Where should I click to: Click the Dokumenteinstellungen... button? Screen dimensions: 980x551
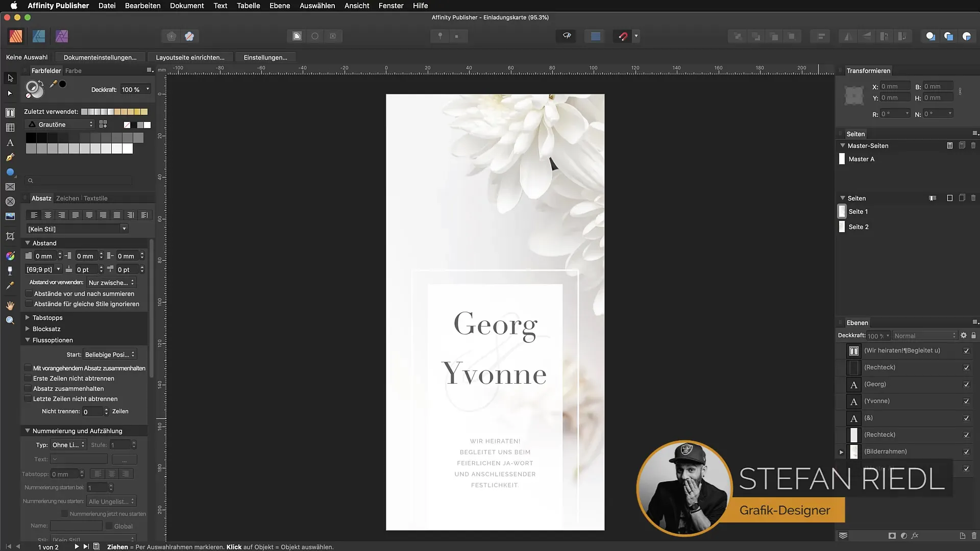(x=100, y=57)
